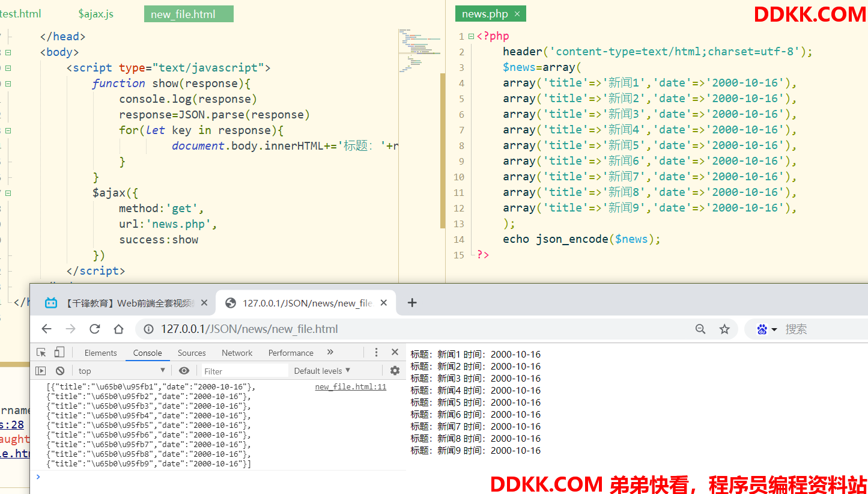Screen dimensions: 868x494
Task: Click the page line 标题: 新闻5
Action: coord(476,403)
